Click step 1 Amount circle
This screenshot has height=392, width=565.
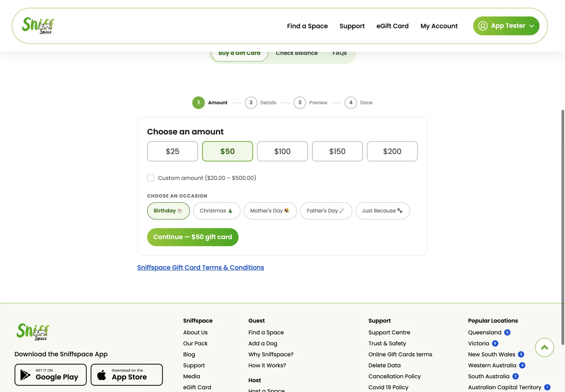(x=198, y=103)
